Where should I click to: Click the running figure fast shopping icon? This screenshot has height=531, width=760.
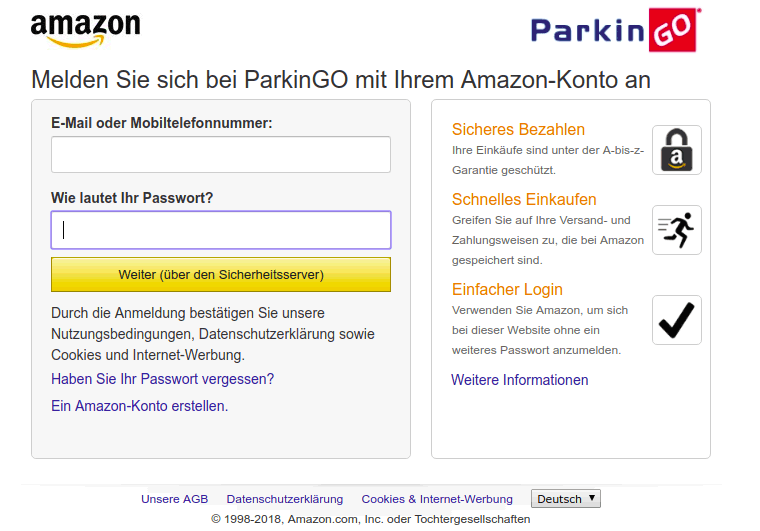tap(676, 230)
